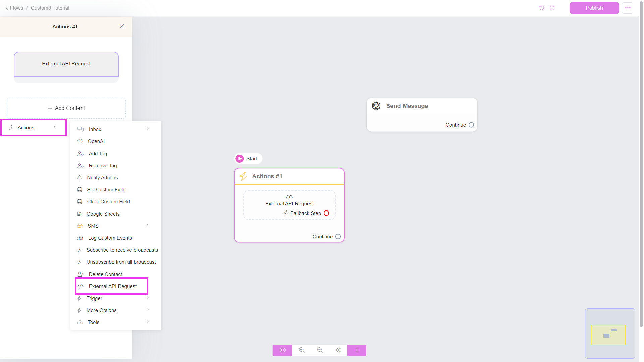Click Send Message Continue connector circle
The image size is (644, 362).
471,125
